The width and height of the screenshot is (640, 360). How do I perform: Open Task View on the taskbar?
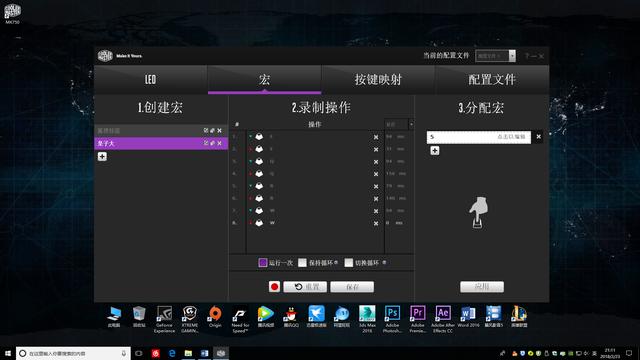click(x=139, y=353)
